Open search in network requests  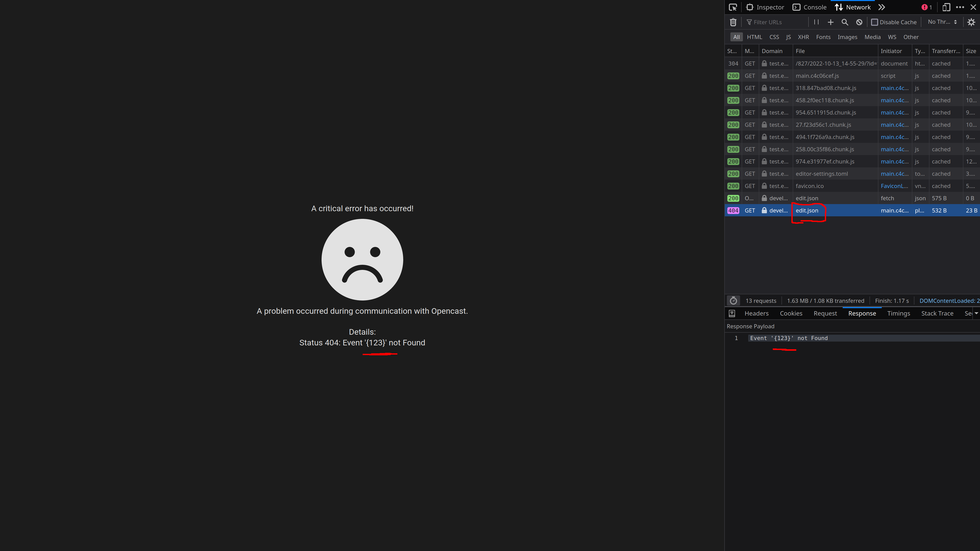pyautogui.click(x=844, y=22)
